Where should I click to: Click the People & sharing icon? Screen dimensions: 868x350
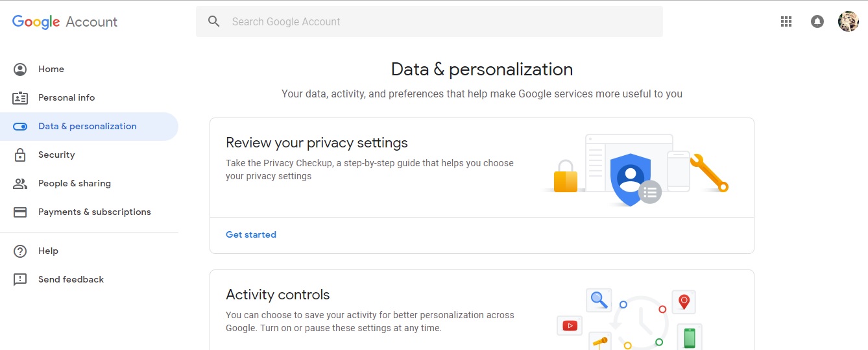coord(20,184)
